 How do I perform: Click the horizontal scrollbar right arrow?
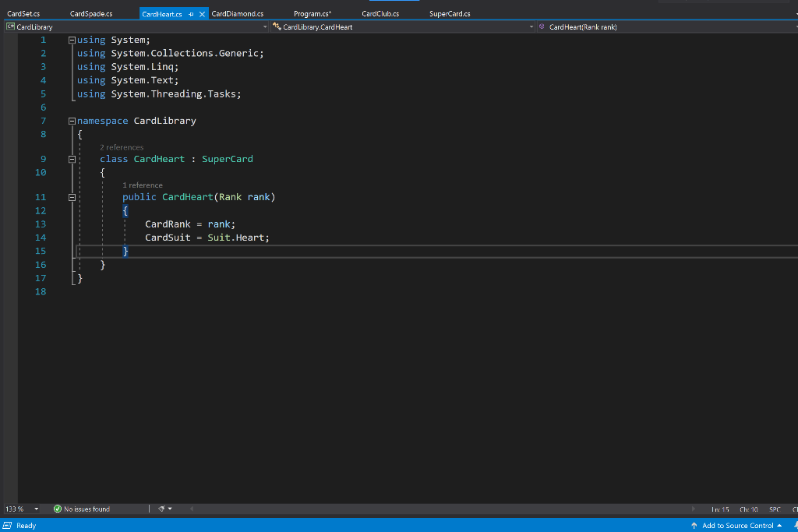(x=693, y=509)
